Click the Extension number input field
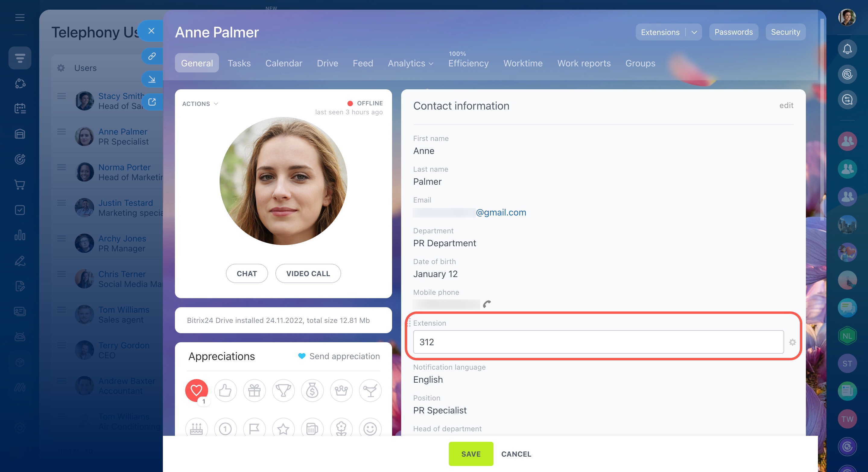The height and width of the screenshot is (472, 868). pos(598,342)
